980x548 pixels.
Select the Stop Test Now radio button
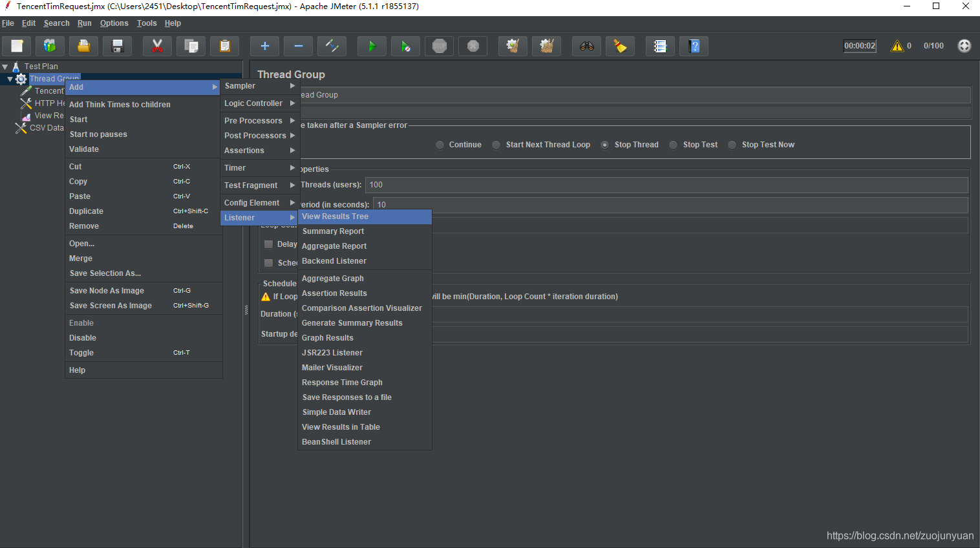732,145
